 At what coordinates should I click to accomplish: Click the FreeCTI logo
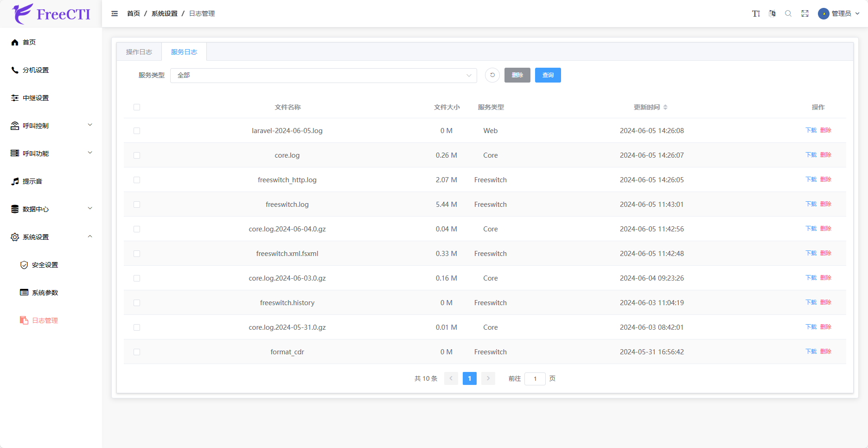point(51,14)
